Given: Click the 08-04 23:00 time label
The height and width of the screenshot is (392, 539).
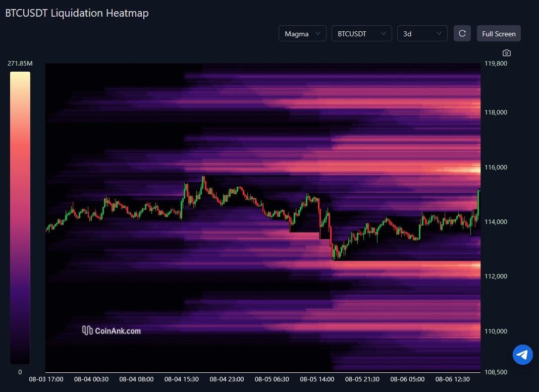Looking at the screenshot, I should [x=227, y=379].
